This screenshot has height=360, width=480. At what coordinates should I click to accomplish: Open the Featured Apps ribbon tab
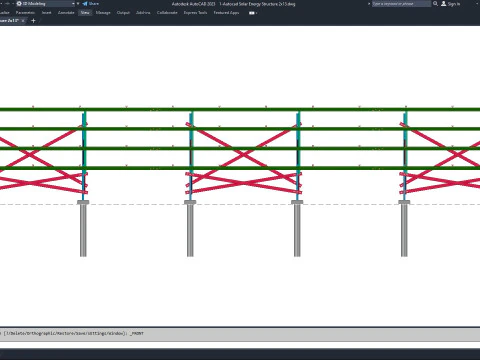[x=226, y=13]
